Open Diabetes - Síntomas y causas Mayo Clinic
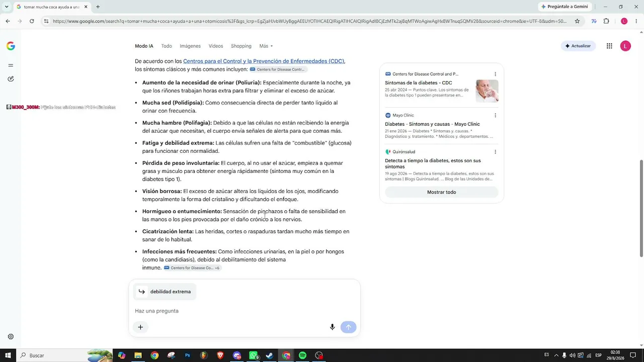The height and width of the screenshot is (362, 644). point(432,124)
